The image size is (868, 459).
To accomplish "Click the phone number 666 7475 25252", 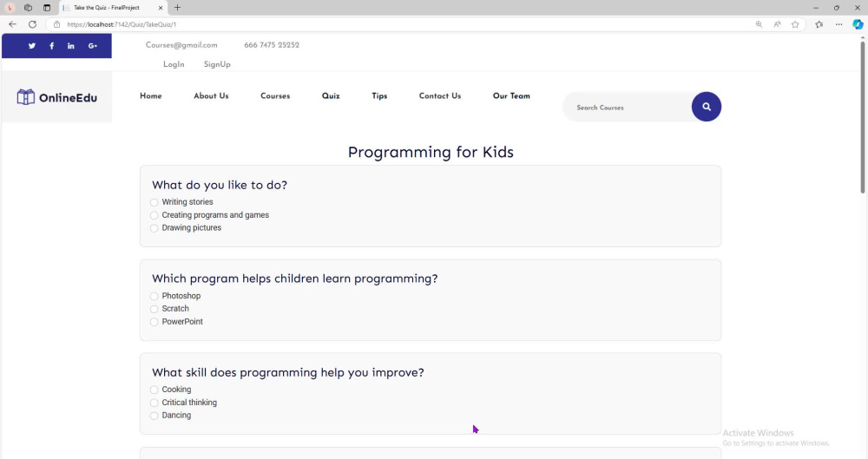I will (272, 45).
